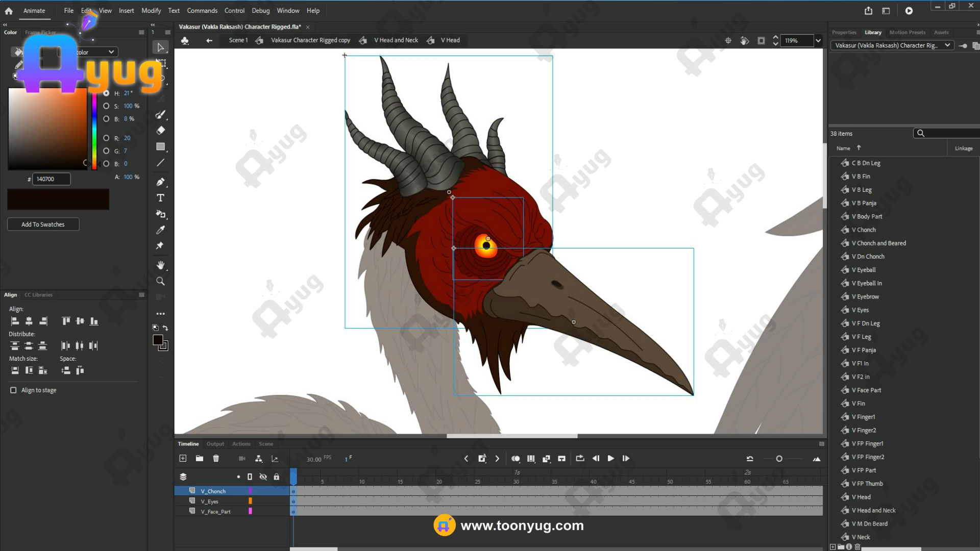Select the Eraser tool
Screen dimensions: 980x551
(160, 131)
